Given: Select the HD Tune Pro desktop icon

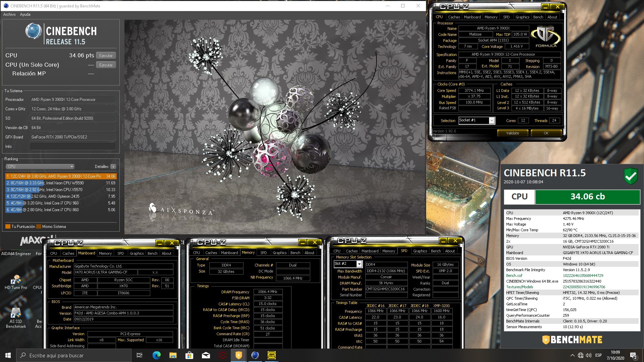Looking at the screenshot, I should pyautogui.click(x=16, y=282).
